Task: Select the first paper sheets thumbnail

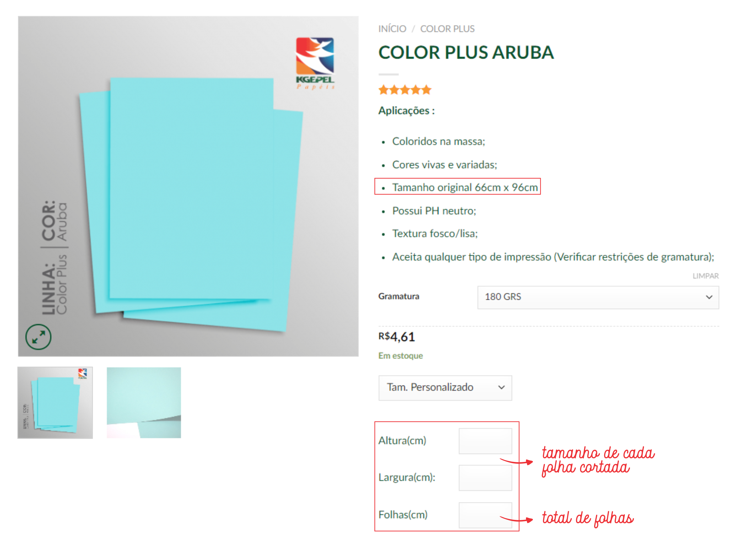Action: [x=55, y=402]
